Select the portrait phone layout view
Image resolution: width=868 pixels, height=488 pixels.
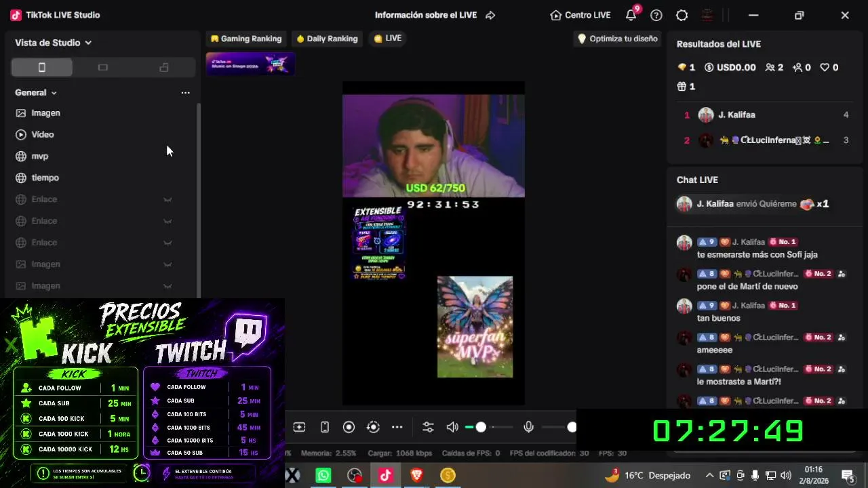tap(41, 67)
